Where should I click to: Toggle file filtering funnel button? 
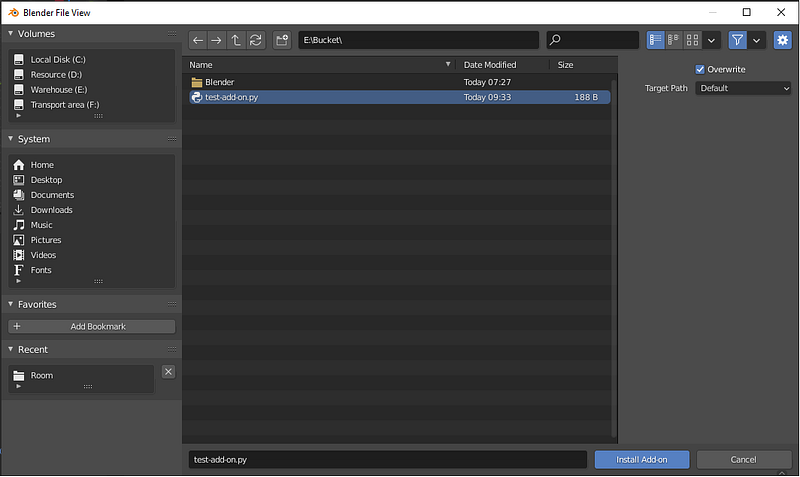(x=737, y=40)
